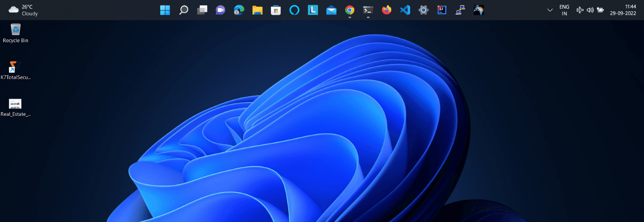
Task: Launch Firefox from the taskbar
Action: 386,10
